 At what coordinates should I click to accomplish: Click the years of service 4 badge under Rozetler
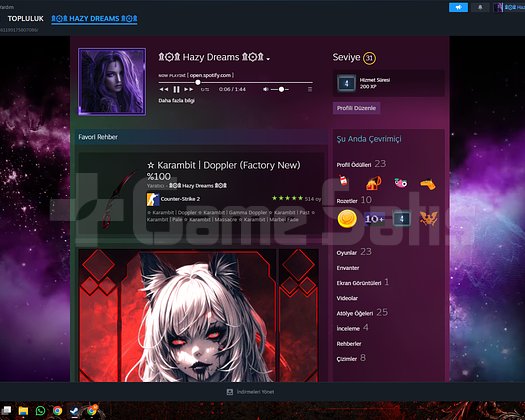pyautogui.click(x=401, y=219)
